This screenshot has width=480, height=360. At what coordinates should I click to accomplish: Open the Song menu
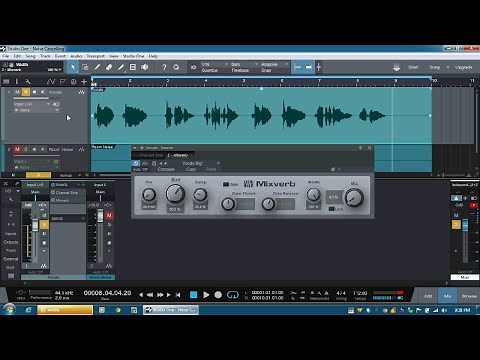tap(30, 56)
